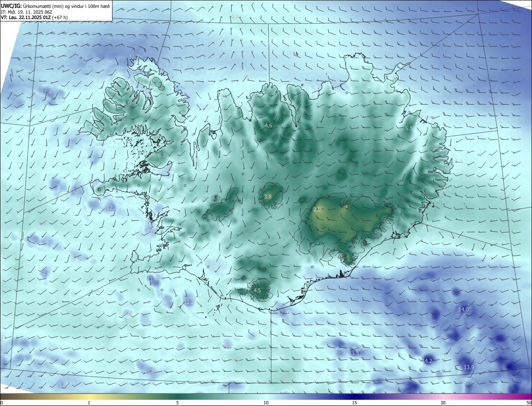Click the 10 tick on the color scale
Image resolution: width=532 pixels, height=406 pixels.
click(266, 403)
